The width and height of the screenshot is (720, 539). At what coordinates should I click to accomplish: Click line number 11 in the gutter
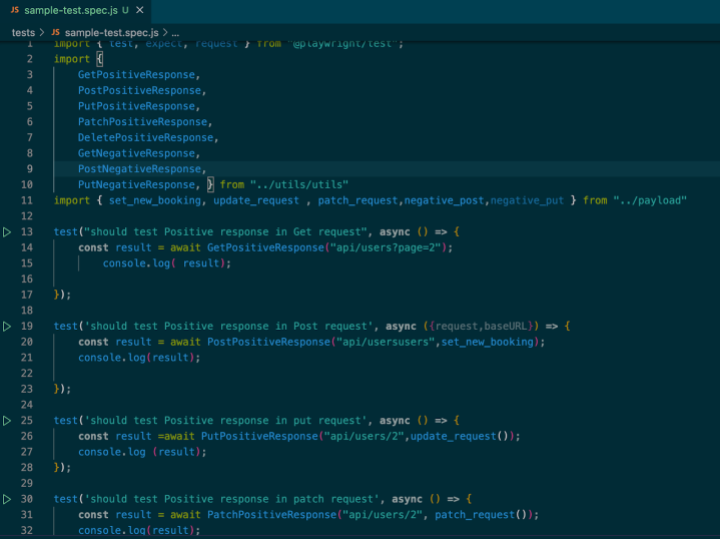[x=28, y=201]
